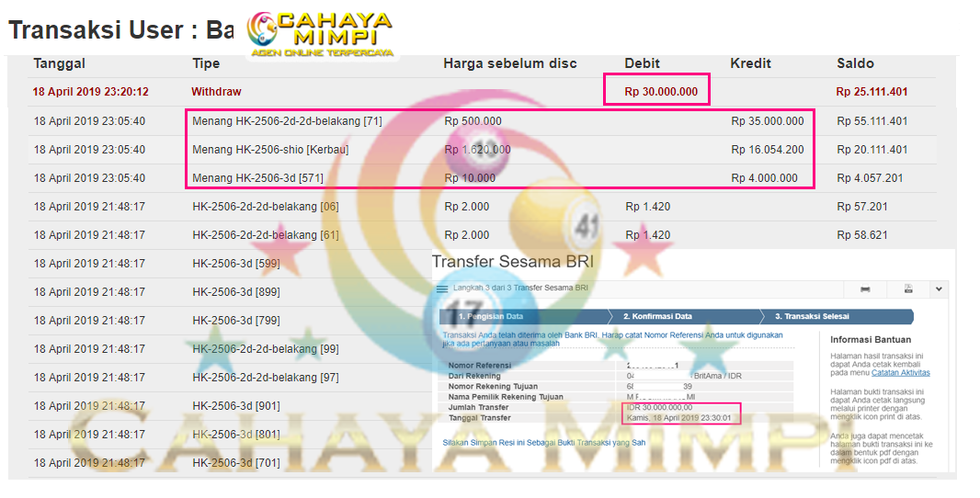Click the Tanggal column header

[59, 63]
